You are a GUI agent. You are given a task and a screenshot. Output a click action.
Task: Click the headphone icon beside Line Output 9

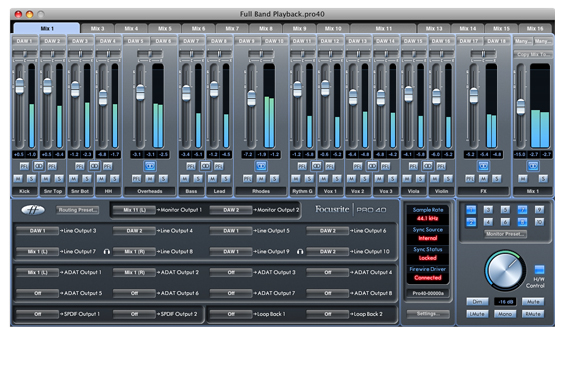[x=300, y=251]
